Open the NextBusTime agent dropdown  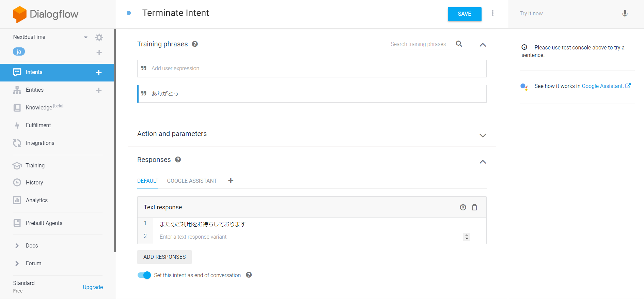86,37
